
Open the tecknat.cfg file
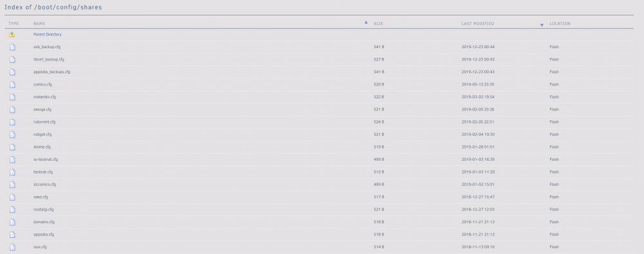(x=43, y=172)
